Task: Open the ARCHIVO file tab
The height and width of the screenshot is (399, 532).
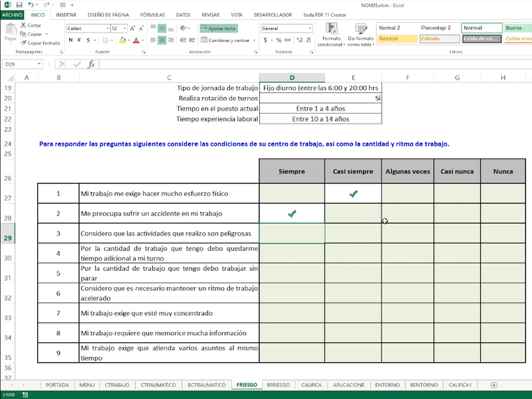Action: point(12,15)
